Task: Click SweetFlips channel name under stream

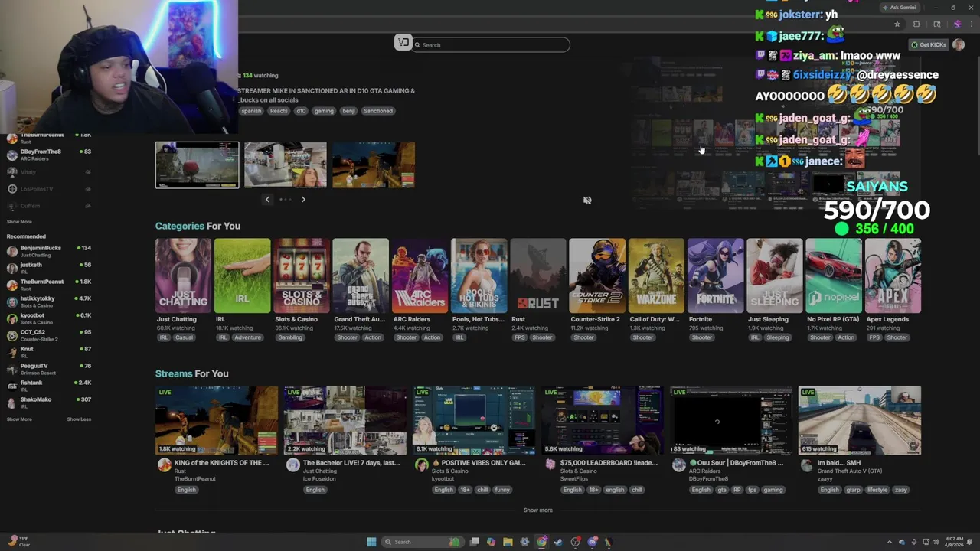Action: pyautogui.click(x=574, y=479)
